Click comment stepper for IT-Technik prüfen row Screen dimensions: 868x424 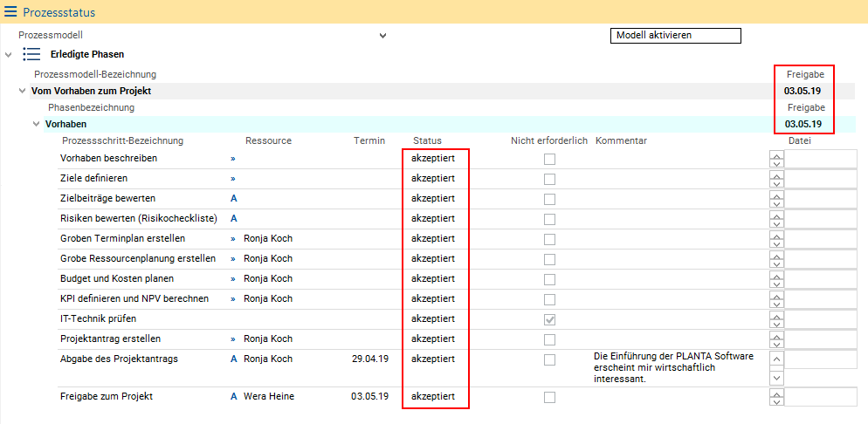click(x=776, y=319)
